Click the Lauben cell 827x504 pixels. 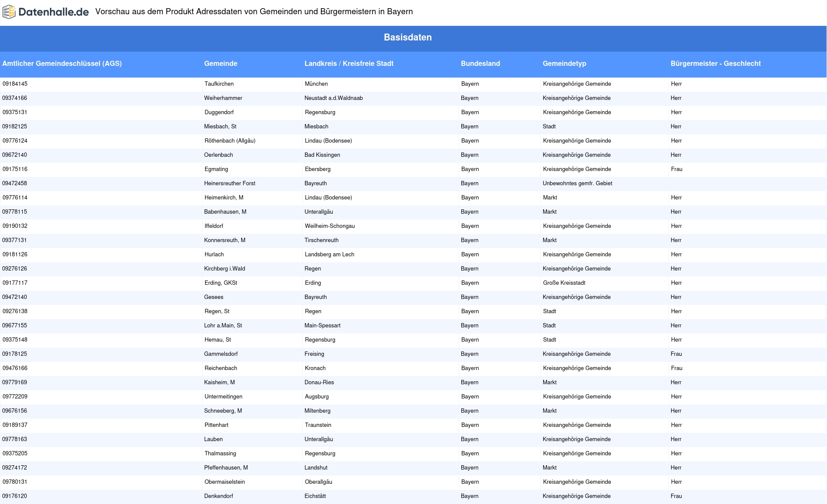[213, 439]
